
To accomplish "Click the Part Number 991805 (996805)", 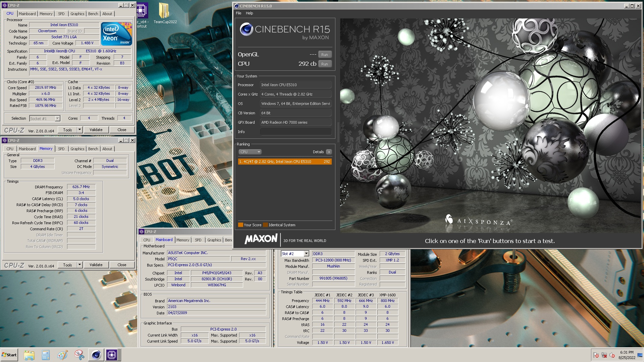I will point(333,278).
